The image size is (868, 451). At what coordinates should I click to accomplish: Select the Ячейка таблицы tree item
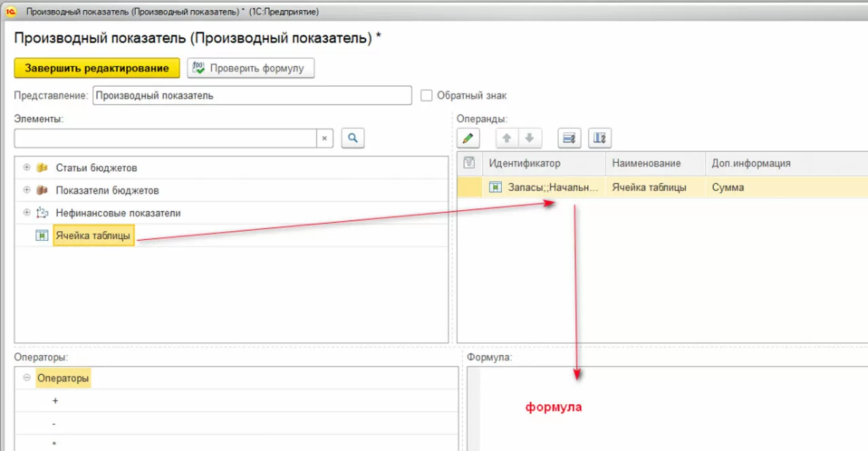pos(94,235)
